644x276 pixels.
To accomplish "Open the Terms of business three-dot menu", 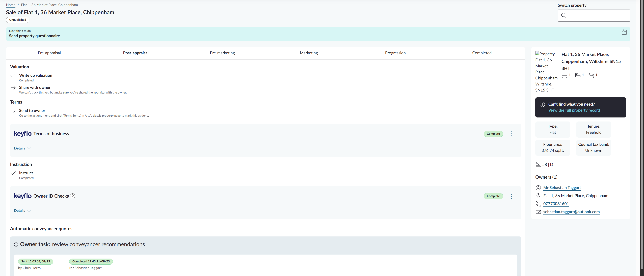I will click(511, 134).
